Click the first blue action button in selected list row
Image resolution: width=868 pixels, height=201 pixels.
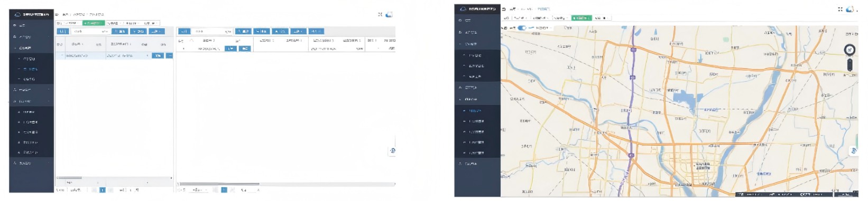[x=158, y=55]
